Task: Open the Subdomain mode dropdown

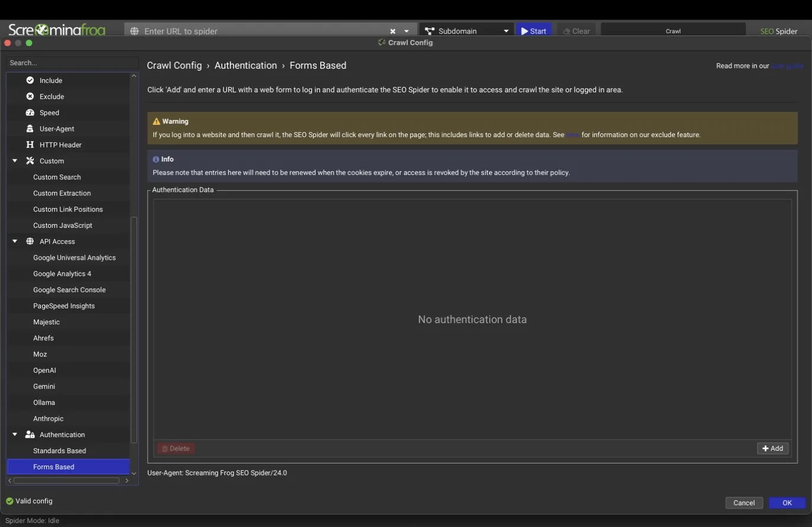Action: 506,31
